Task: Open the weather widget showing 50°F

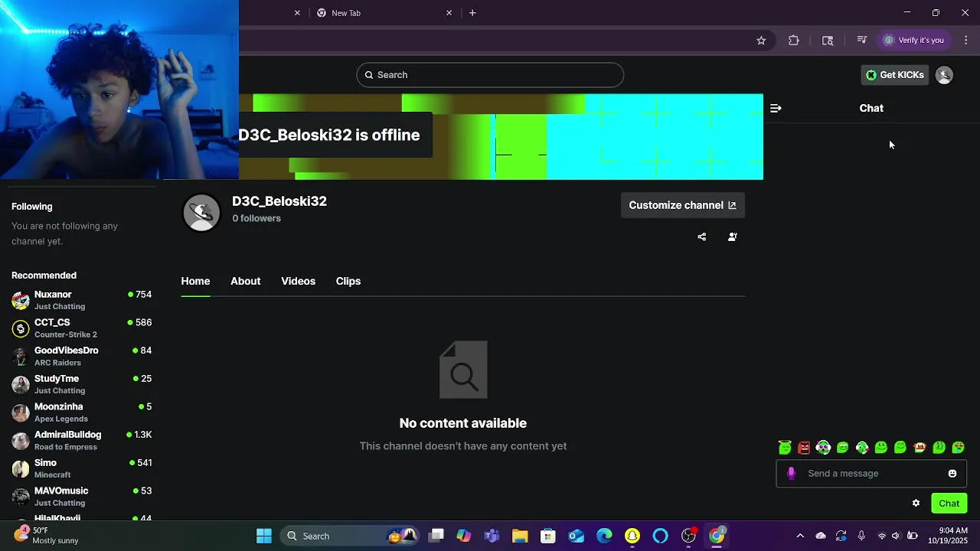Action: 46,536
